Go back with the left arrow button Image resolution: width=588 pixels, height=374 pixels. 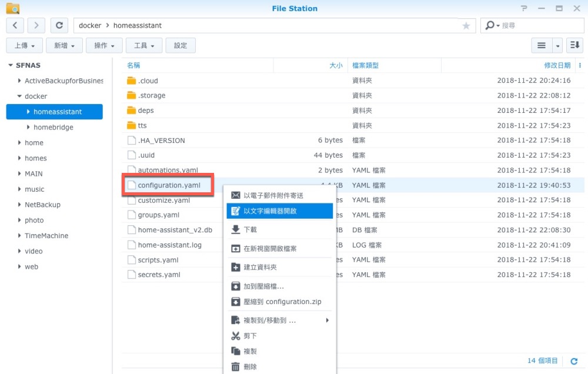pos(15,25)
